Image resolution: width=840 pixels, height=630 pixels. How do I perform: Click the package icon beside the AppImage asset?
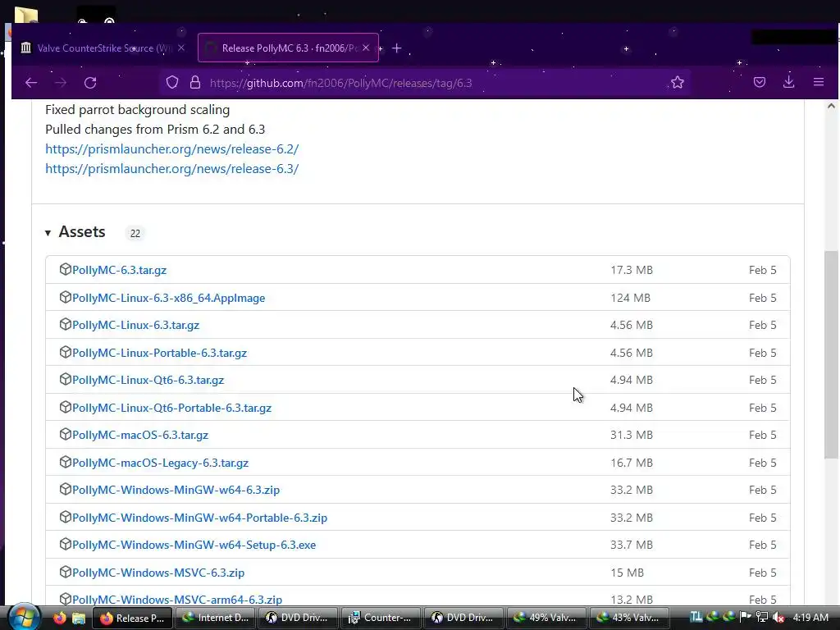click(x=66, y=297)
